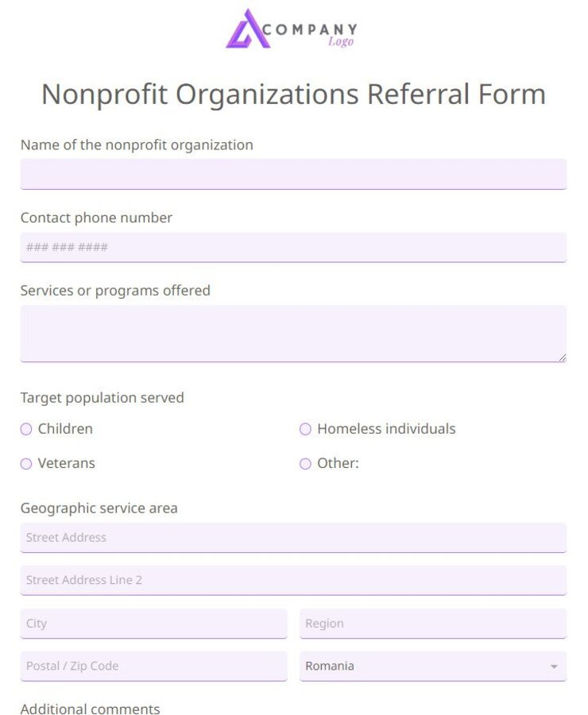Select the Children radio button
This screenshot has width=588, height=715.
tap(26, 429)
